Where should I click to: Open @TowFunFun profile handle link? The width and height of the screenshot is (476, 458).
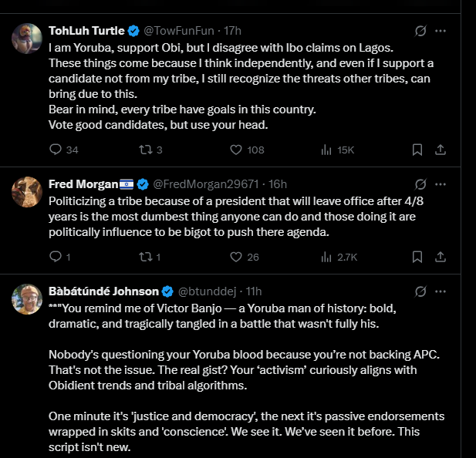(179, 31)
